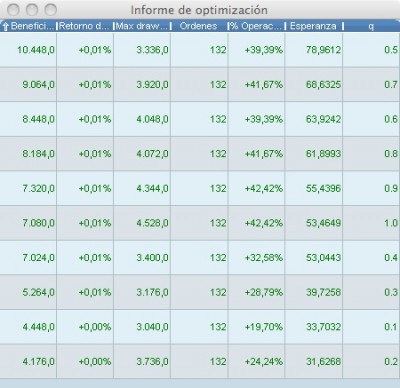
Task: Click the +42,42% cell with q 0.9
Action: click(x=257, y=189)
